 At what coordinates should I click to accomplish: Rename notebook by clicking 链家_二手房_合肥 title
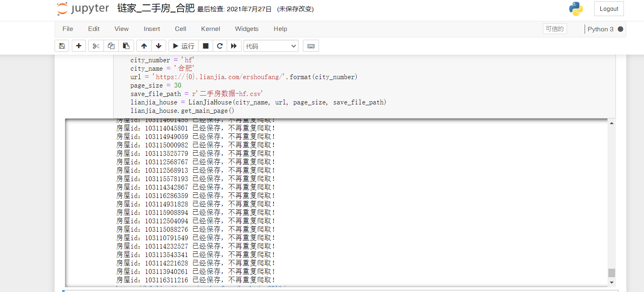pos(156,8)
